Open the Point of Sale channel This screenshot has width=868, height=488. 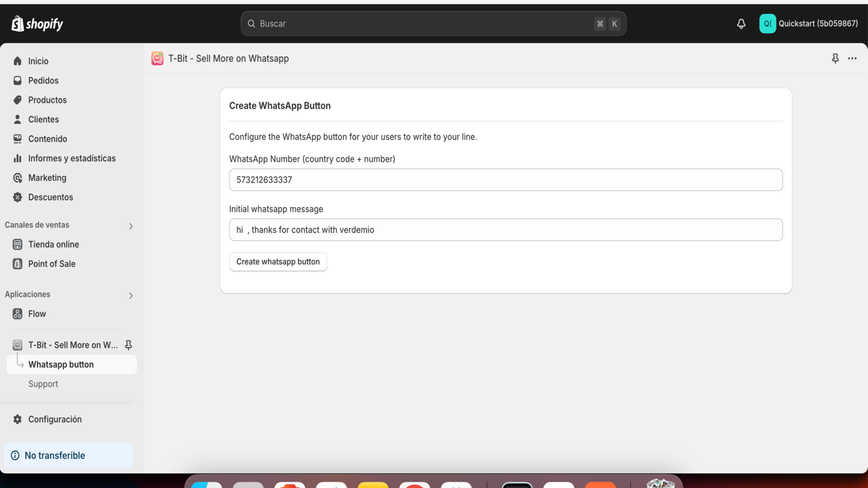52,264
